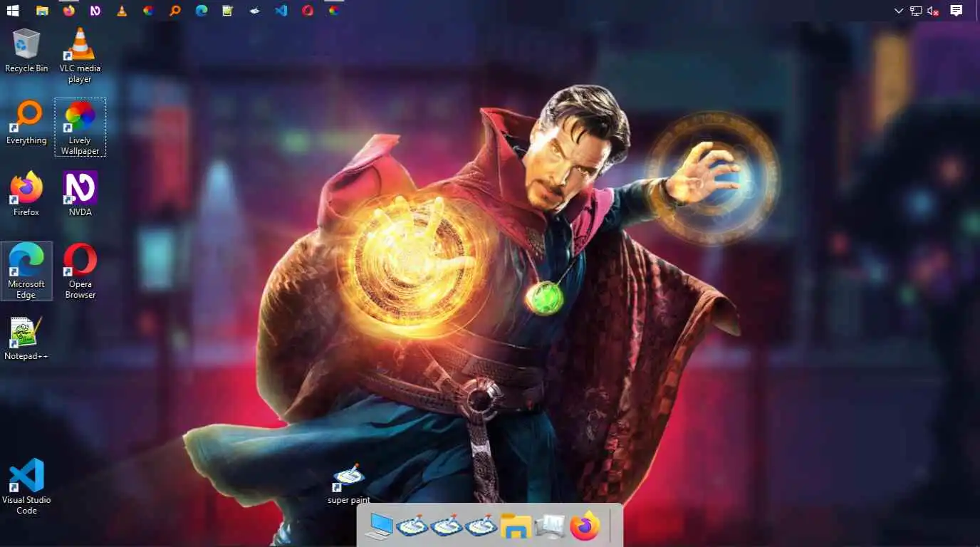Open the Recycle Bin desktop icon
This screenshot has width=980, height=547.
coord(26,51)
